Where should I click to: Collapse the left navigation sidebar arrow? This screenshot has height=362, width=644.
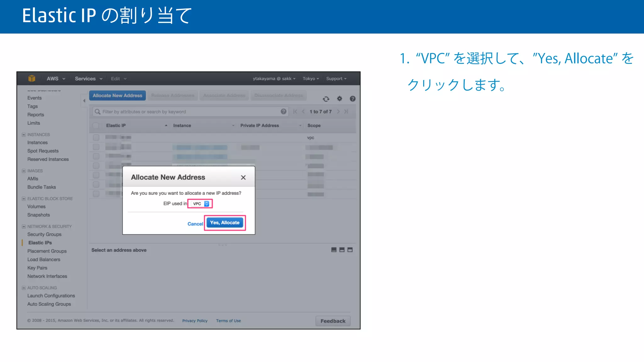point(84,101)
